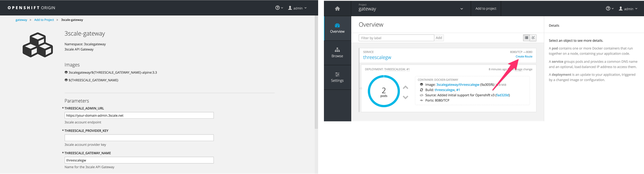Click the THREESCALE_ADMIN_URL input field

click(139, 115)
